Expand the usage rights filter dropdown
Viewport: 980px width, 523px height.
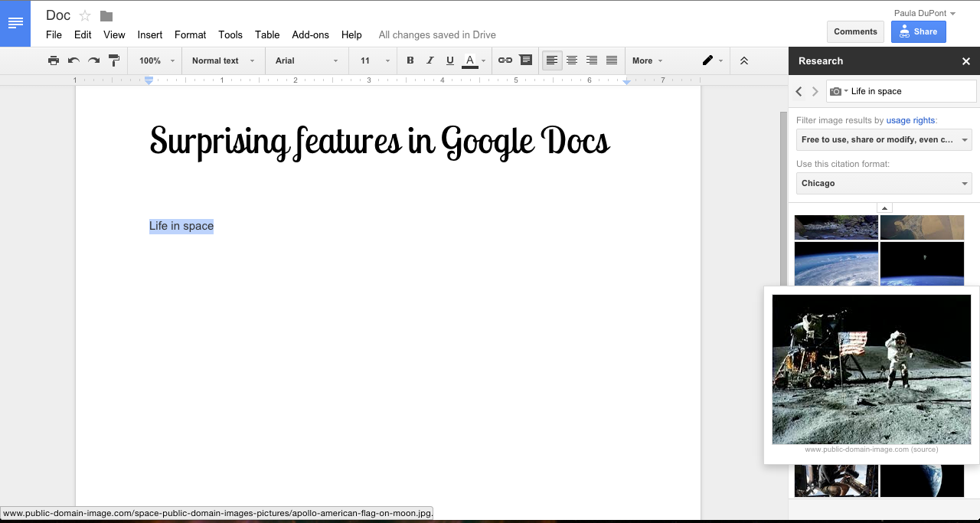click(884, 140)
